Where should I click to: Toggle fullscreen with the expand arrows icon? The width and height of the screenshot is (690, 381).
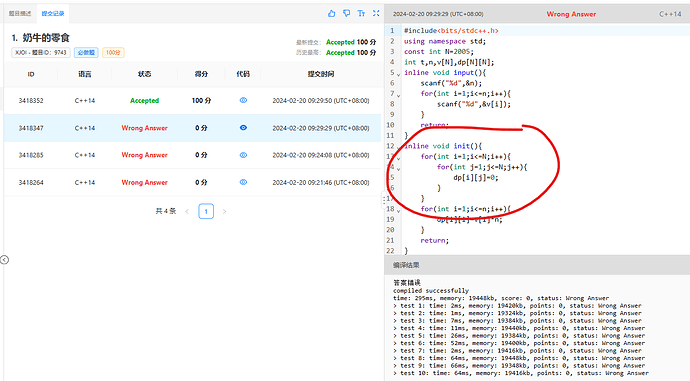376,14
